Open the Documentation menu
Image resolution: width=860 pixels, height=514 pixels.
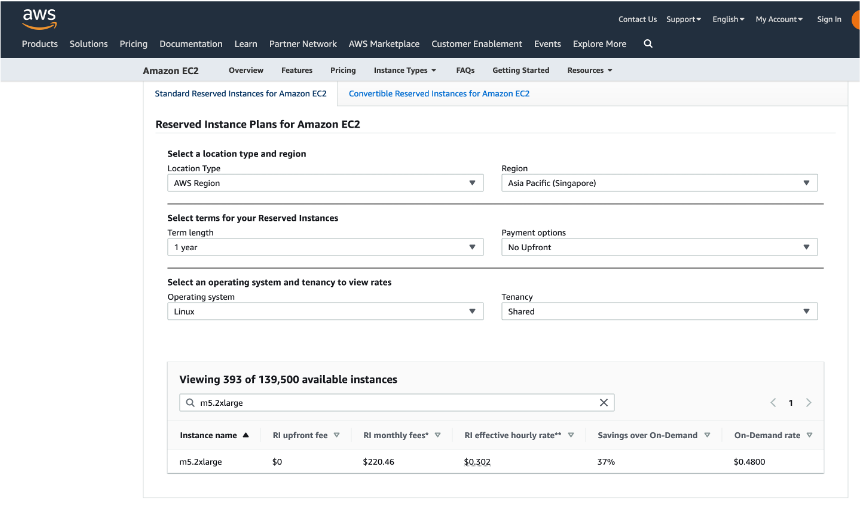point(191,44)
